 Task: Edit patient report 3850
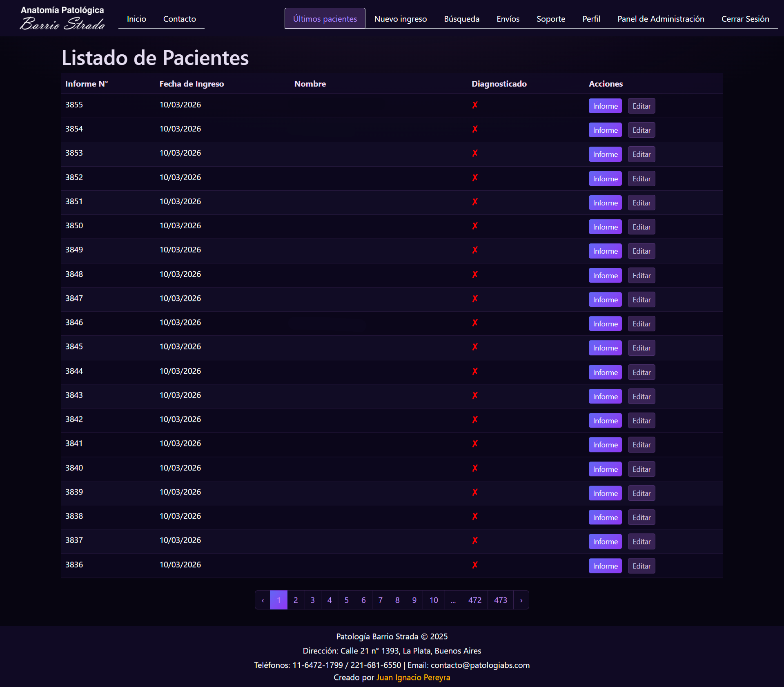[x=641, y=227]
